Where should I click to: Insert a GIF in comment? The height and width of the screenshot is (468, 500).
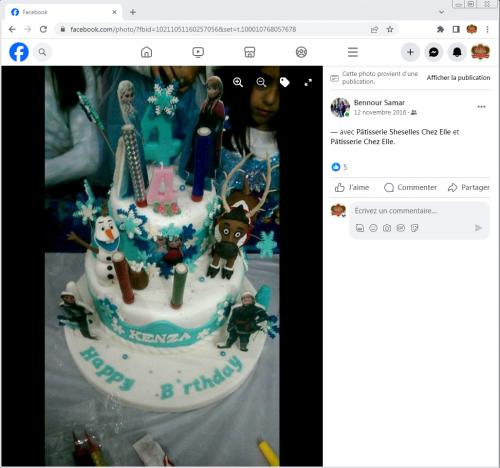[401, 228]
